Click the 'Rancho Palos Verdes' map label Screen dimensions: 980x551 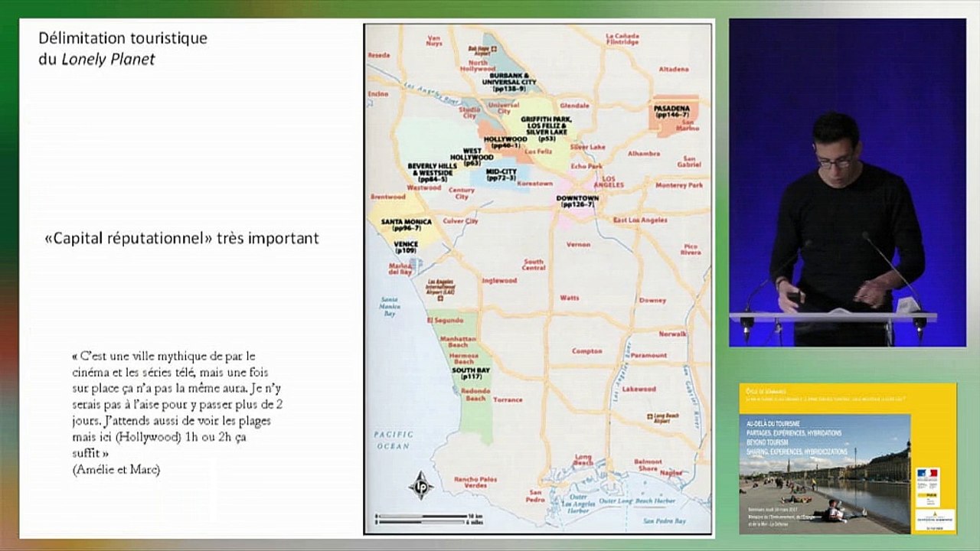[475, 483]
